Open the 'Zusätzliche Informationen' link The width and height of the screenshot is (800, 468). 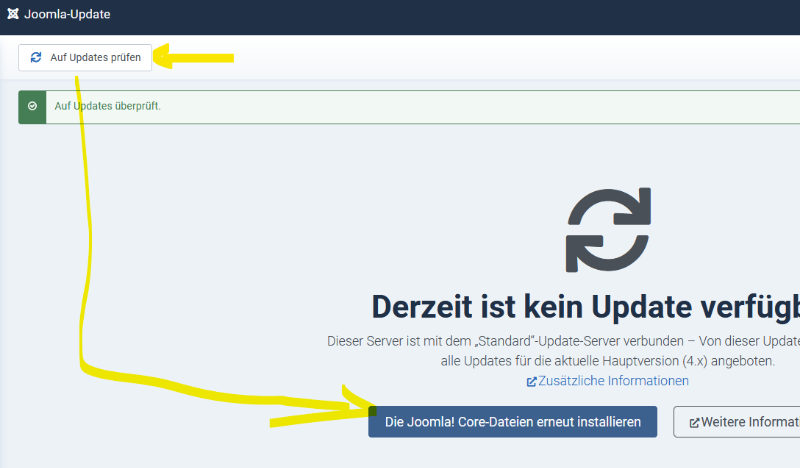[613, 381]
